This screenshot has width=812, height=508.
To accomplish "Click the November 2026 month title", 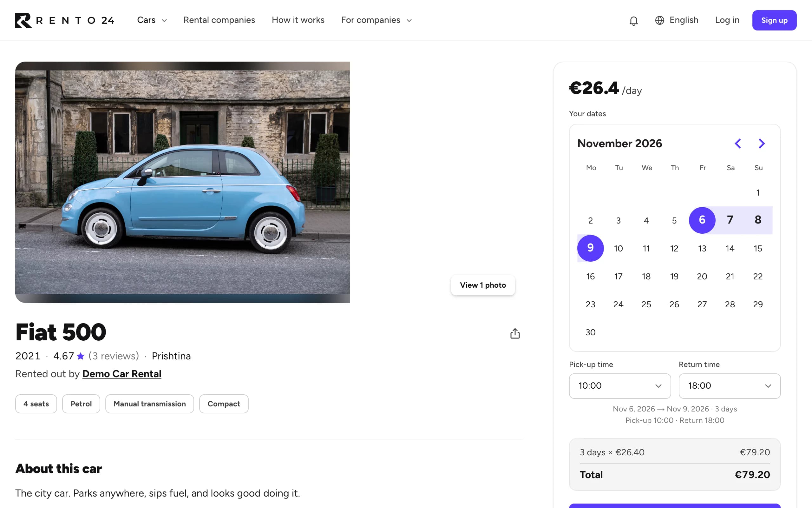I will click(x=619, y=144).
